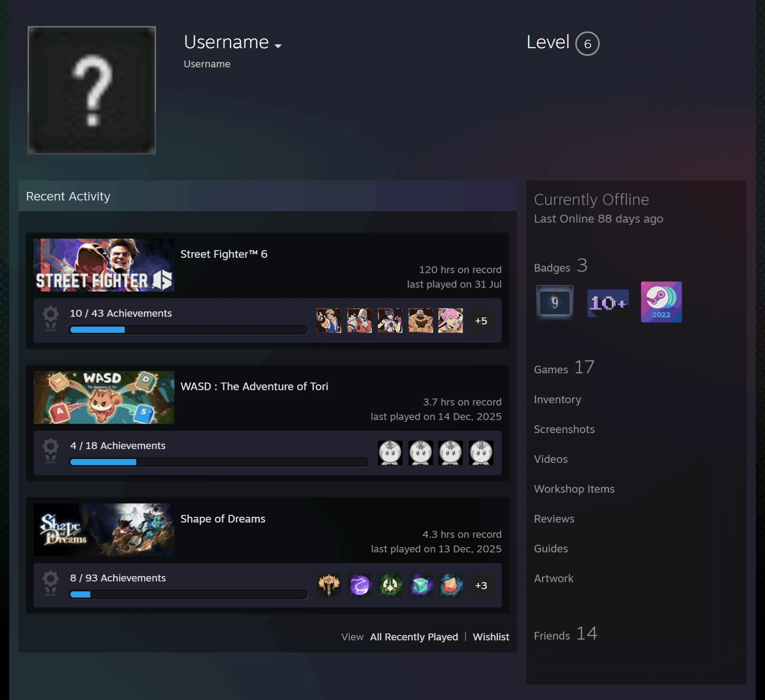Click the purple swirl orb achievement icon
Image resolution: width=765 pixels, height=700 pixels.
point(359,585)
